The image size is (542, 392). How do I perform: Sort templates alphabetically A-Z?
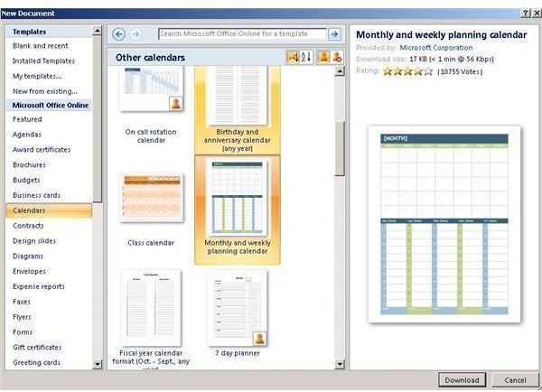point(306,57)
